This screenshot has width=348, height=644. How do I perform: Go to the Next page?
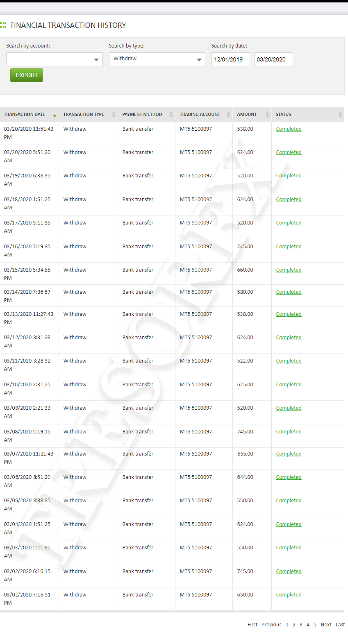coord(326,625)
